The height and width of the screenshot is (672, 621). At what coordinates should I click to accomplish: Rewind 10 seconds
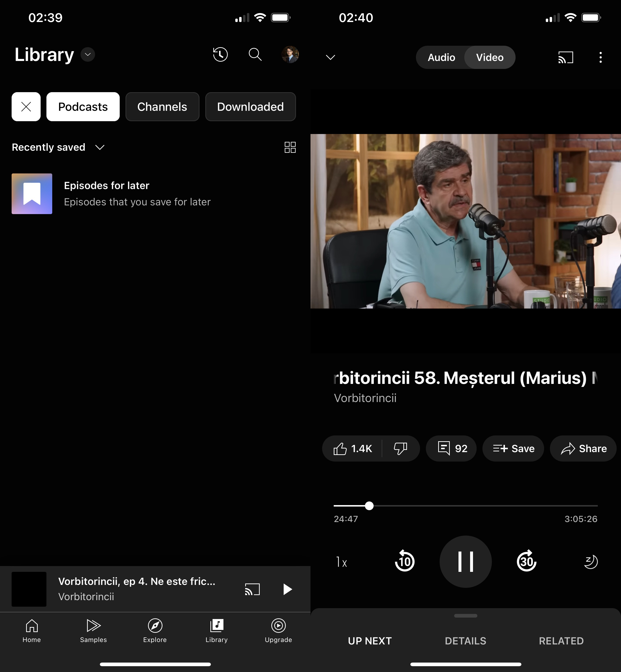[405, 561]
